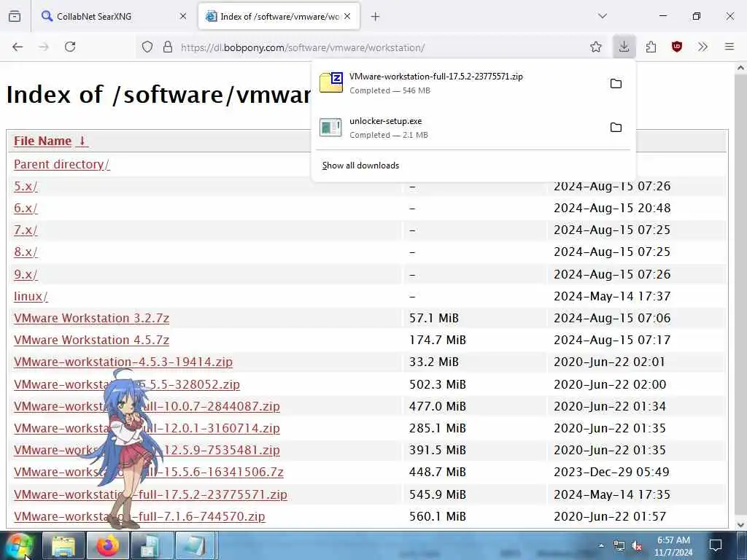Select the 2024-May-14 17:35 date cell

612,494
